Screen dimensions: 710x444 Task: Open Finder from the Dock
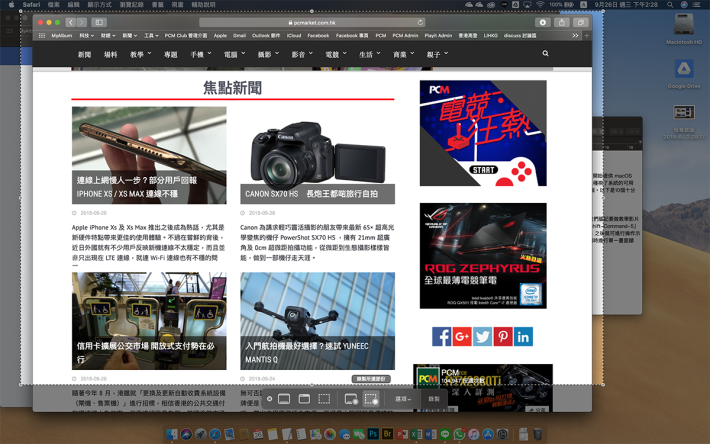[172, 434]
